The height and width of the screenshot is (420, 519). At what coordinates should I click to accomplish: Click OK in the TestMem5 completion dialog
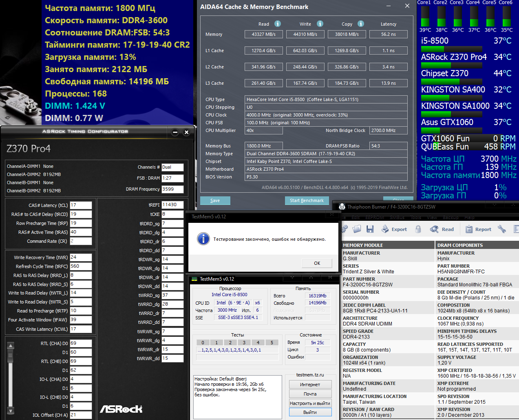(317, 263)
